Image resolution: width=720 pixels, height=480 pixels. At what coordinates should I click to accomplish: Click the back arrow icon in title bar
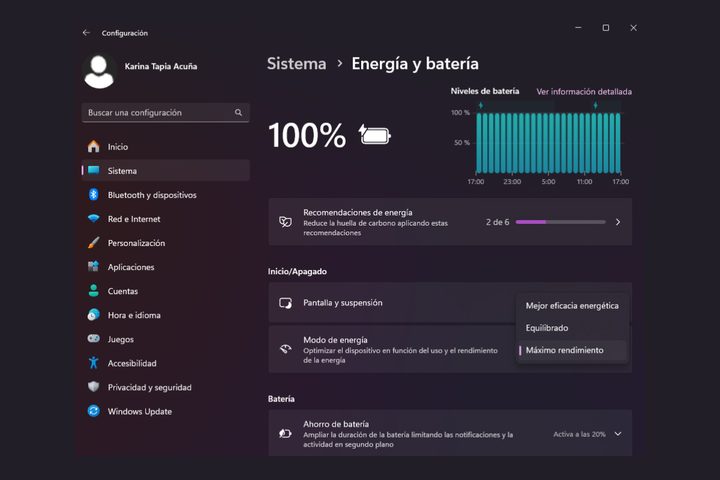[86, 32]
